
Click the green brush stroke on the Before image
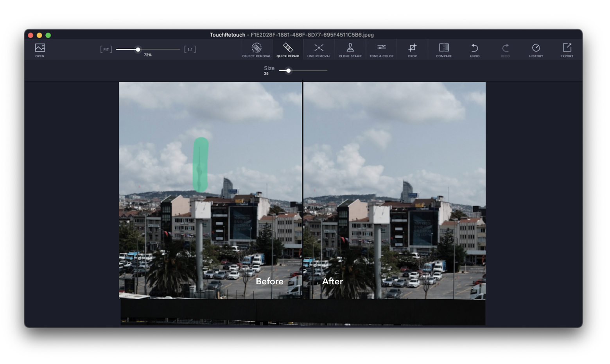coord(200,164)
